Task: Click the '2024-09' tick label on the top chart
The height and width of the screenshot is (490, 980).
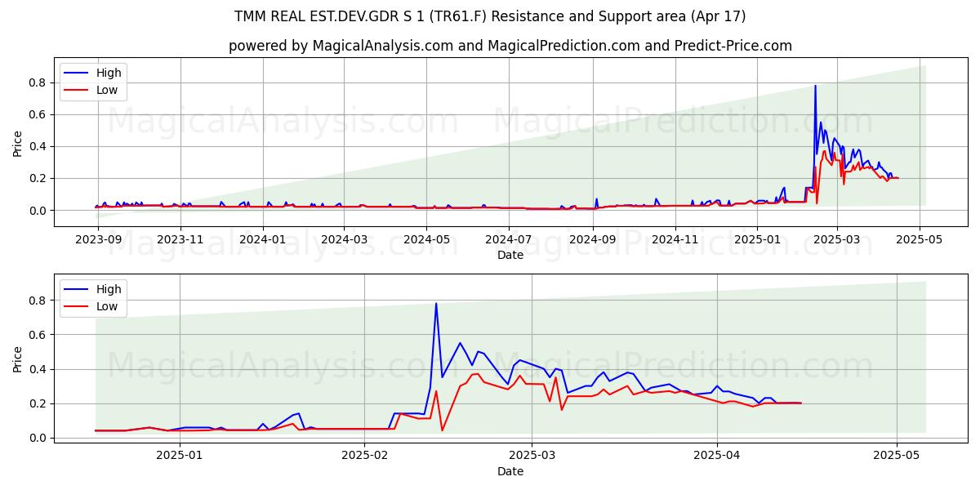Action: click(592, 239)
